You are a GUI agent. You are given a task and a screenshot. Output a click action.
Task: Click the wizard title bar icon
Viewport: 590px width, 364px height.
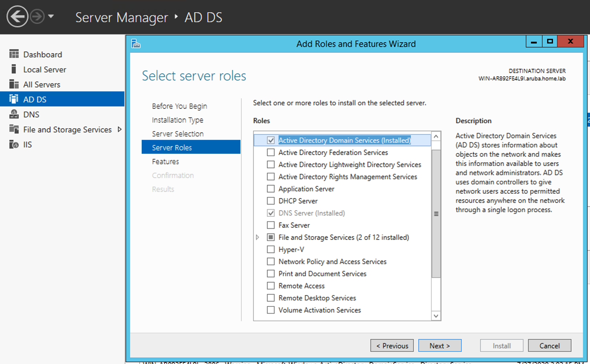[x=136, y=44]
